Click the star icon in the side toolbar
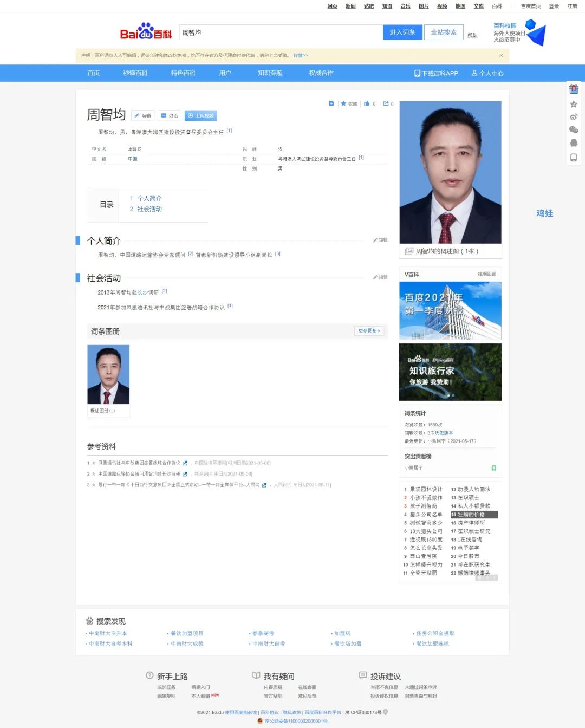This screenshot has height=728, width=585. [574, 104]
